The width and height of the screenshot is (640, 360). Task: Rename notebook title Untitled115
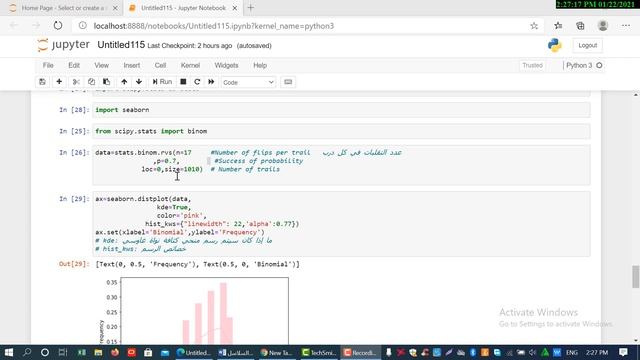point(121,45)
